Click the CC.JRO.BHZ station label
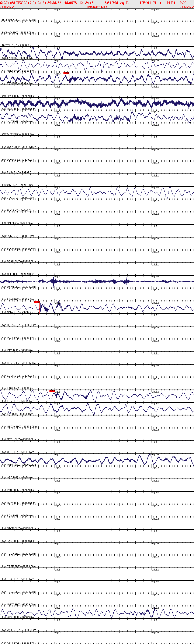 18,58
